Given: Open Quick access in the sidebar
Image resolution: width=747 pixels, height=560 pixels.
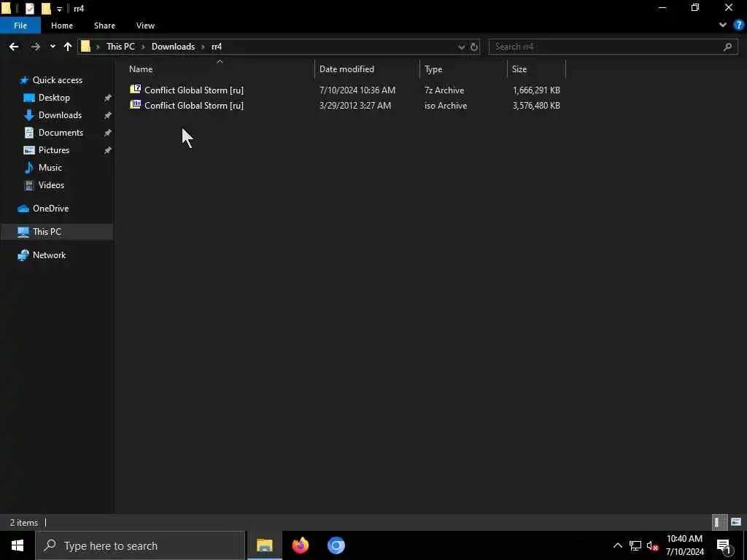Looking at the screenshot, I should pyautogui.click(x=57, y=80).
